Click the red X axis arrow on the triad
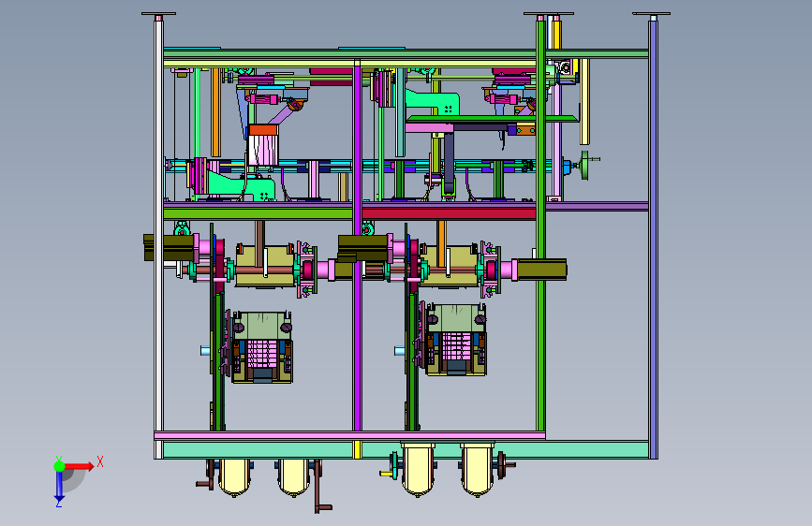 [80, 466]
